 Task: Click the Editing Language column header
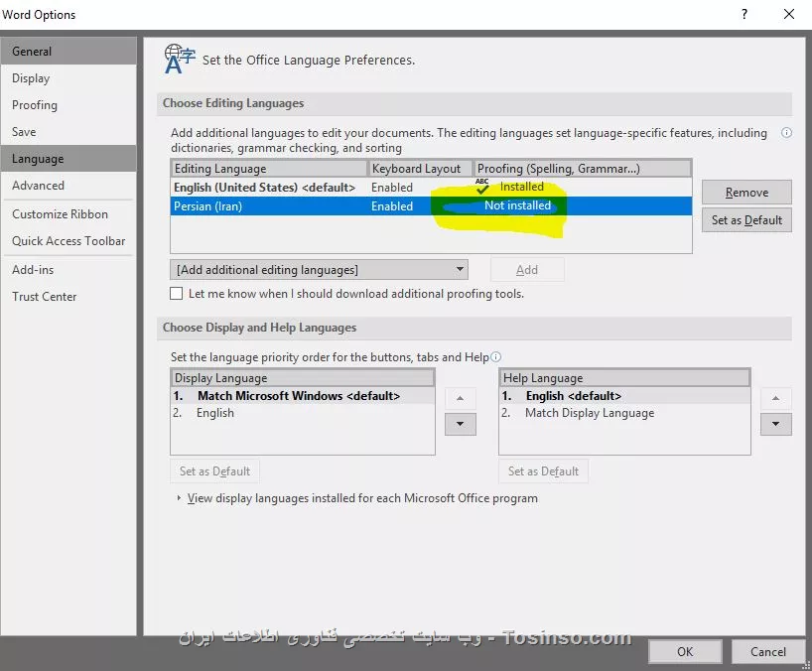269,169
